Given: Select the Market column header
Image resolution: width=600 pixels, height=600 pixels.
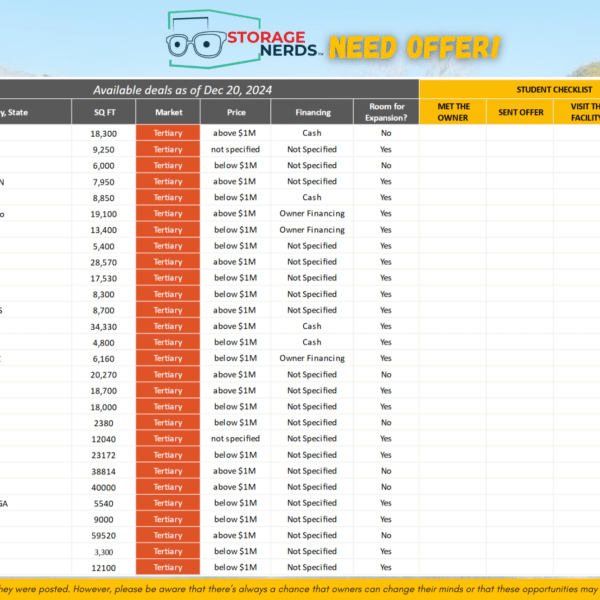Looking at the screenshot, I should pyautogui.click(x=168, y=112).
